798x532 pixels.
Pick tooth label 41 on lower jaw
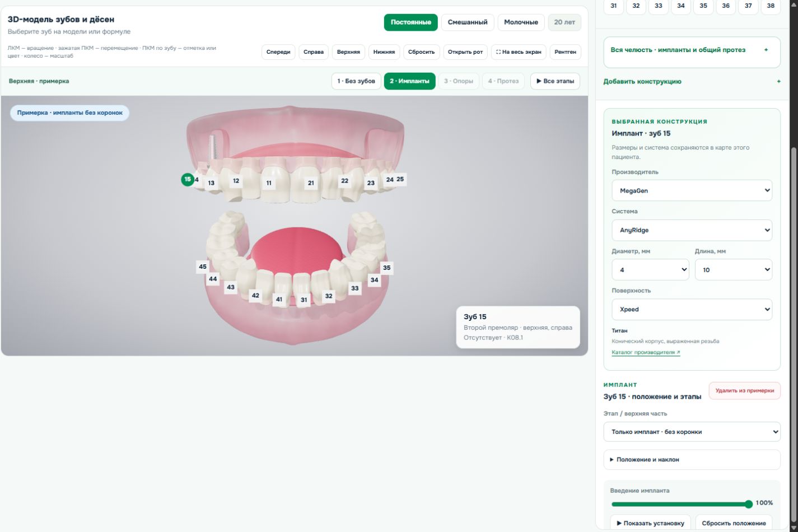279,300
